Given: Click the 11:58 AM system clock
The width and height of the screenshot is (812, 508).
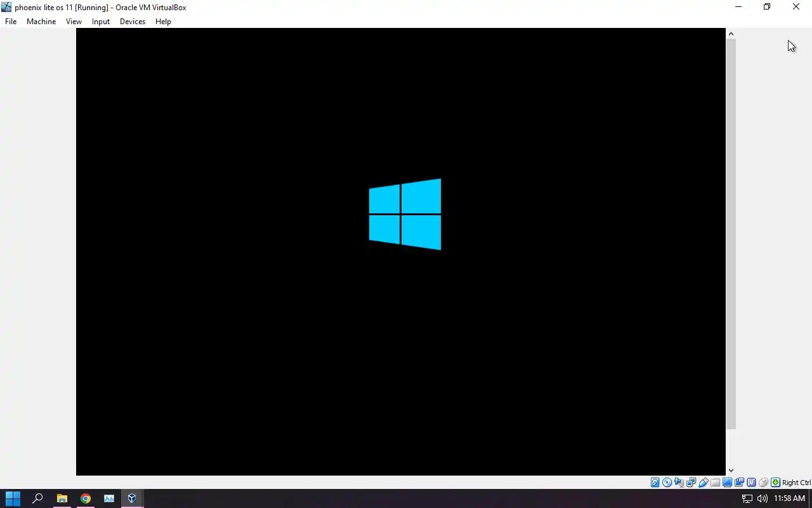Looking at the screenshot, I should tap(789, 498).
